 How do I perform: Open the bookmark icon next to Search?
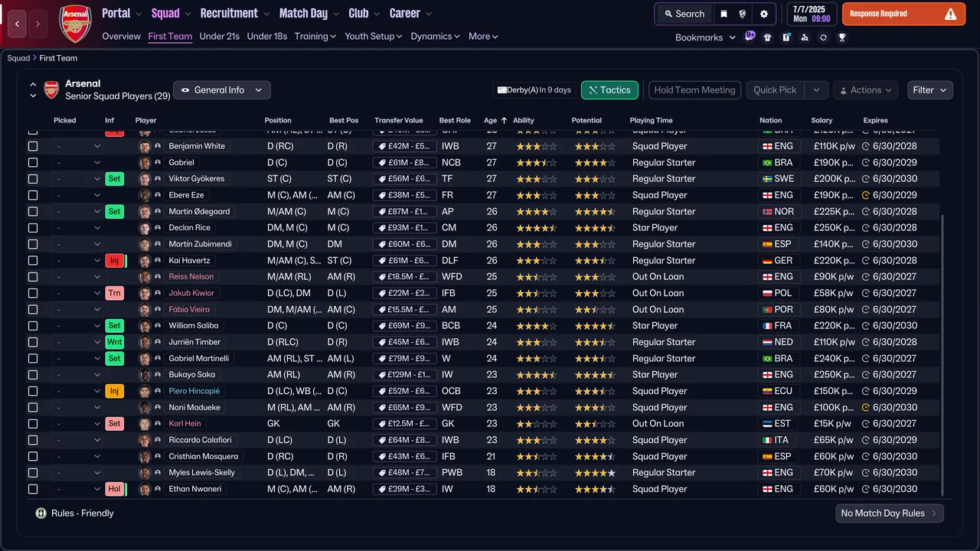coord(724,14)
